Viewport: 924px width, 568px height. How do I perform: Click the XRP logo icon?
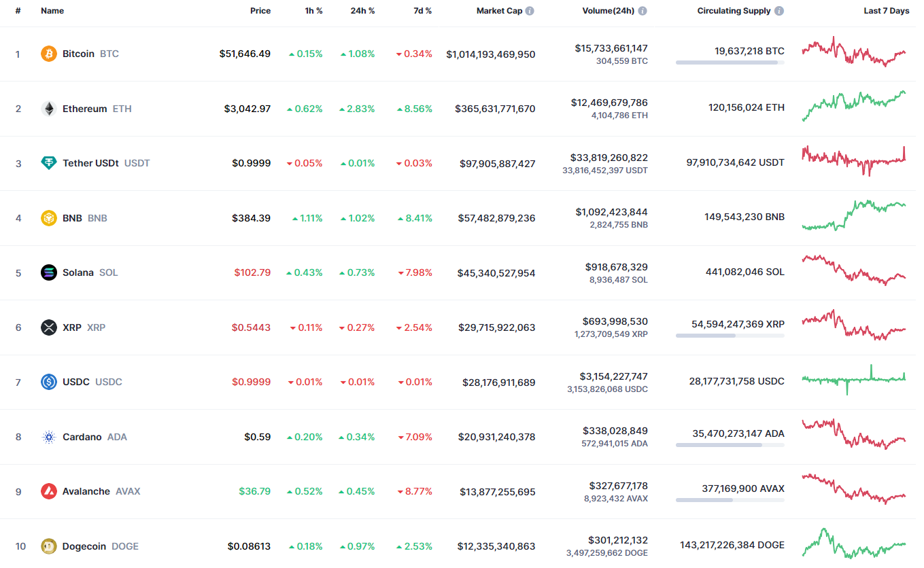point(49,327)
